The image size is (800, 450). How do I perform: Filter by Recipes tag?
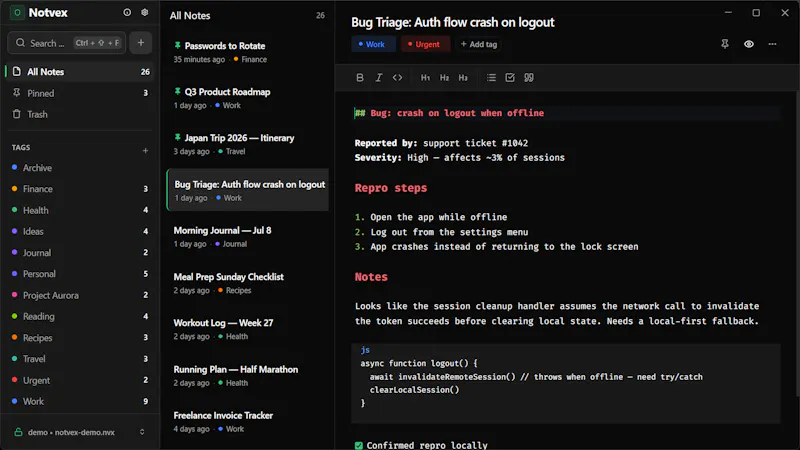(80, 338)
